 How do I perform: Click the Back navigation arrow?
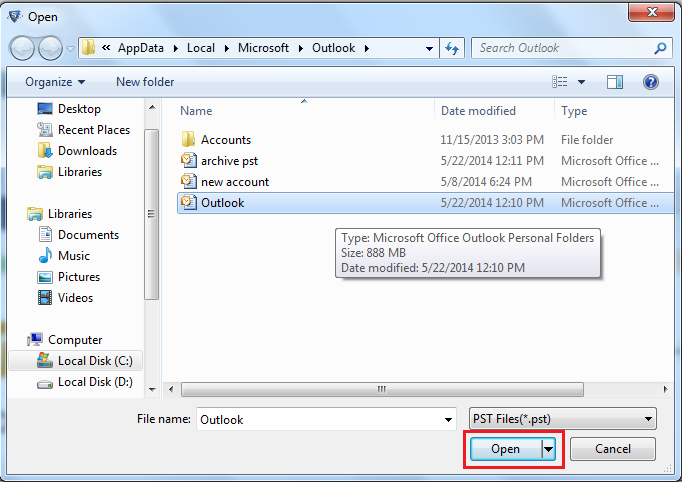[x=22, y=48]
